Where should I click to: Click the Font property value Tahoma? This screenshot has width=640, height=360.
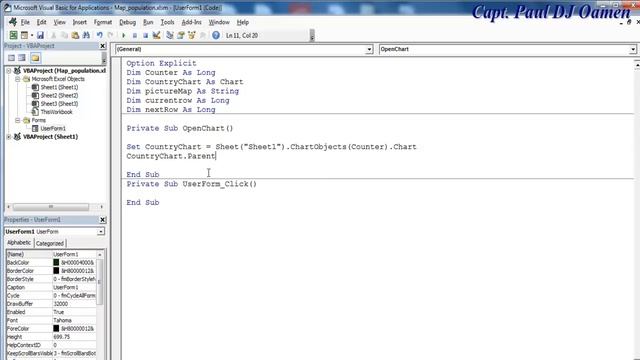tap(74, 320)
